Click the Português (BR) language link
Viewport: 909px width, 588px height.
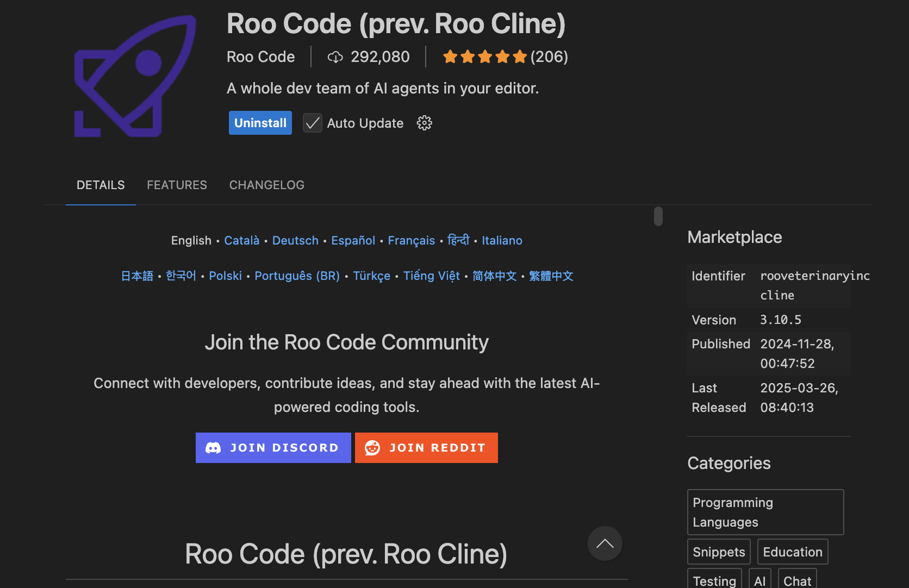297,276
